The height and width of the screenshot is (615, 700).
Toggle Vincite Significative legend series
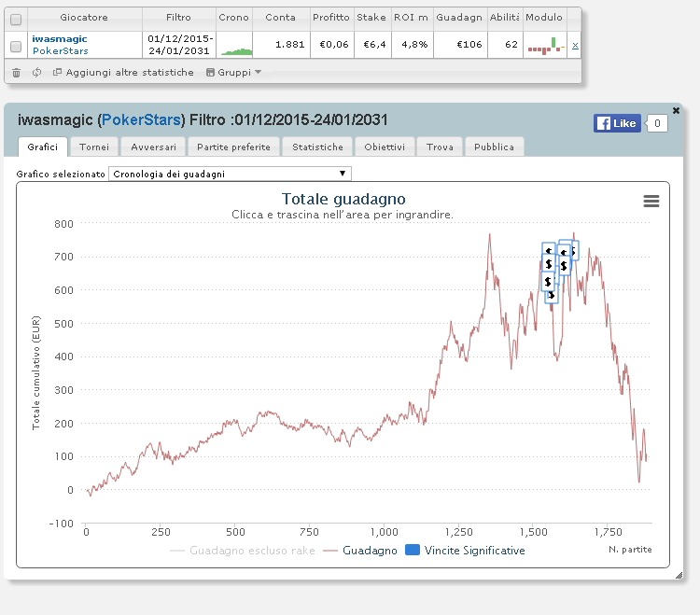[465, 551]
